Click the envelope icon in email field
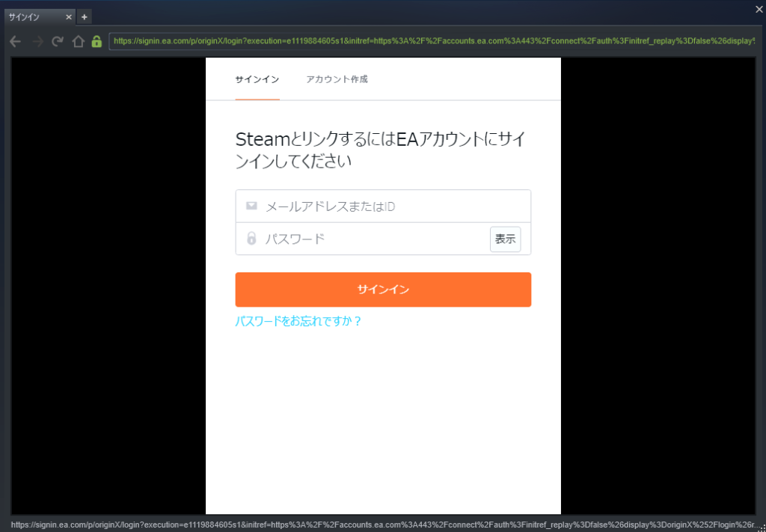This screenshot has height=532, width=766. coord(251,207)
